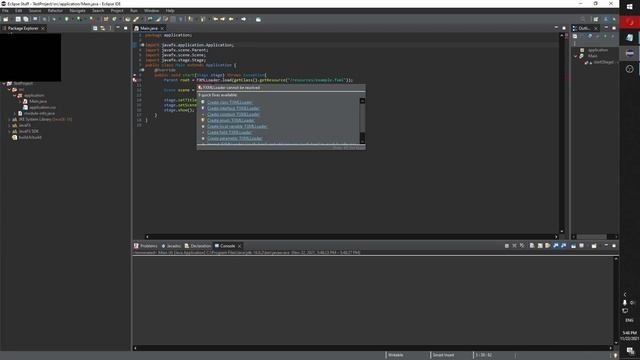640x360 pixels.
Task: Close the Outline view tab
Action: pos(596,28)
